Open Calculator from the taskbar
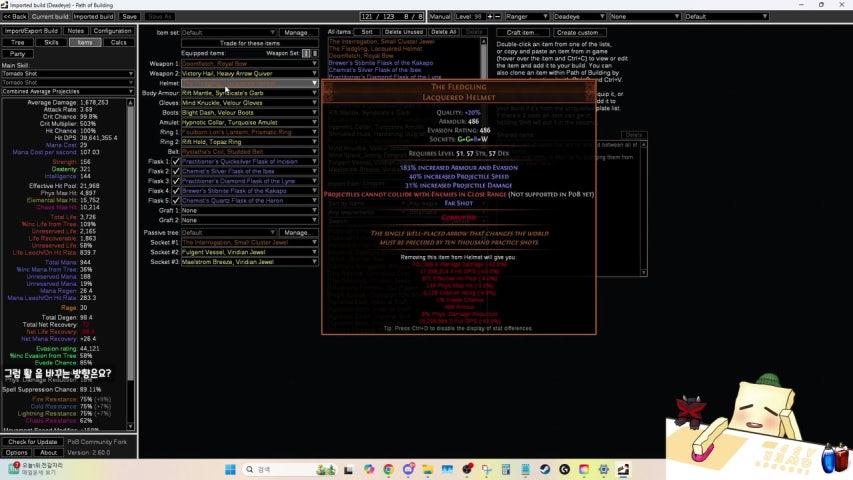Image resolution: width=853 pixels, height=480 pixels. (506, 469)
